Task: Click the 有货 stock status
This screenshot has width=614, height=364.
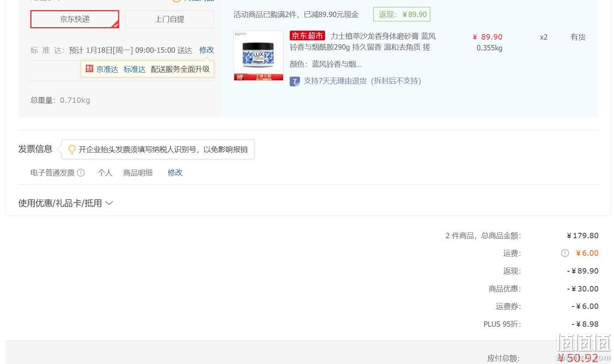Action: pos(578,37)
